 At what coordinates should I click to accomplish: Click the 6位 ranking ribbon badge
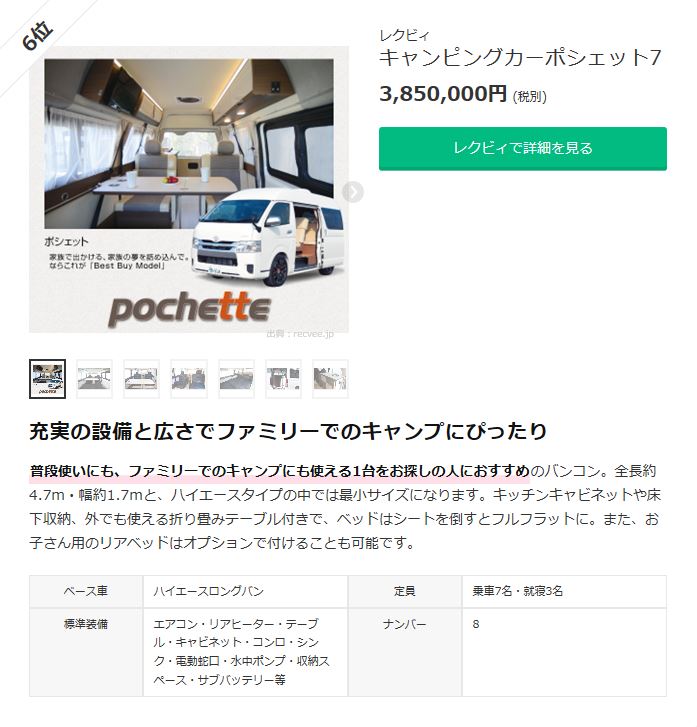coord(37,36)
